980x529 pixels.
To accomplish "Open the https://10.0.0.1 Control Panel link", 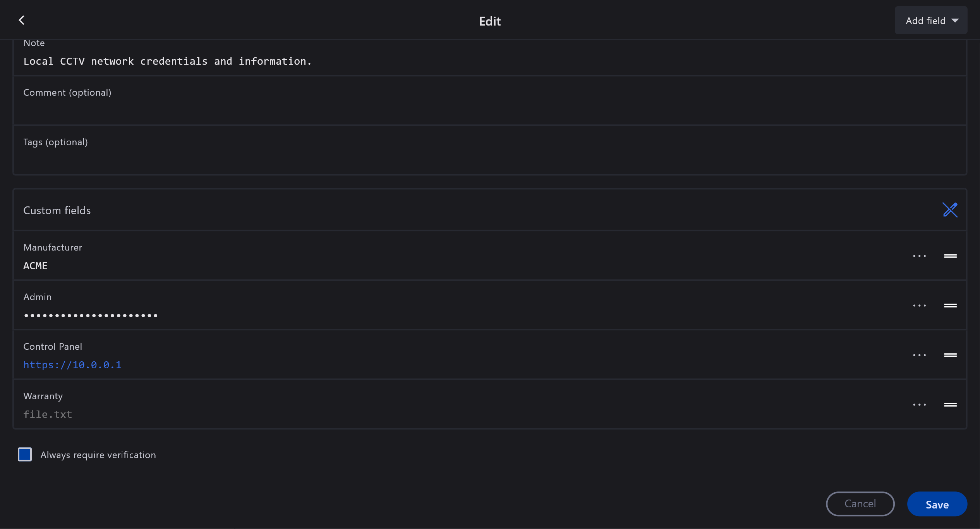I will pyautogui.click(x=72, y=365).
